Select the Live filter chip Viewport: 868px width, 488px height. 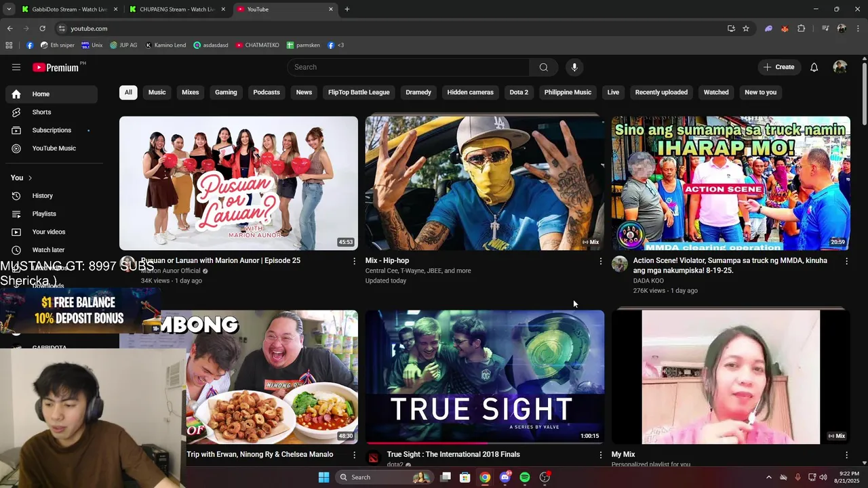tap(613, 92)
